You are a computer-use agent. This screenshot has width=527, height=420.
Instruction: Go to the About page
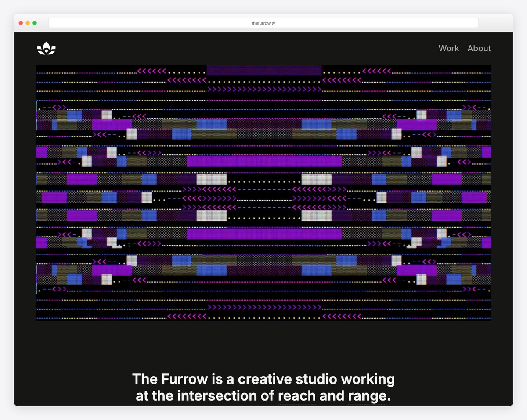479,48
